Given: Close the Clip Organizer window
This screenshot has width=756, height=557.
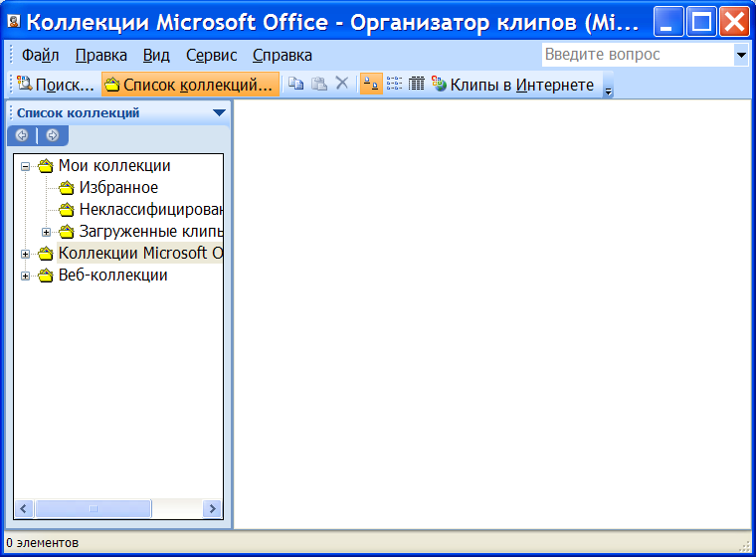Looking at the screenshot, I should (734, 22).
